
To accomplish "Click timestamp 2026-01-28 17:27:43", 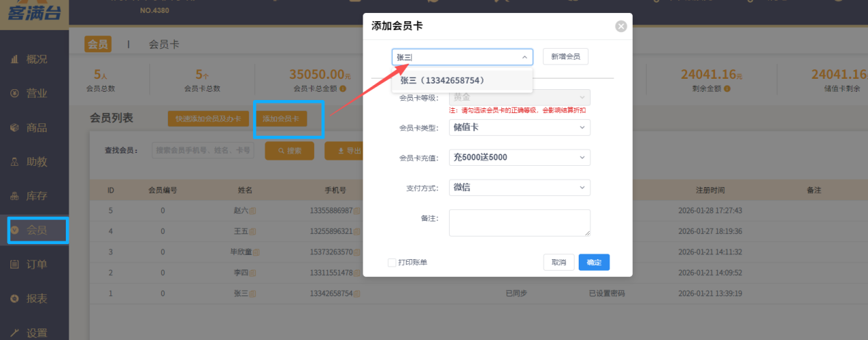I will point(710,211).
